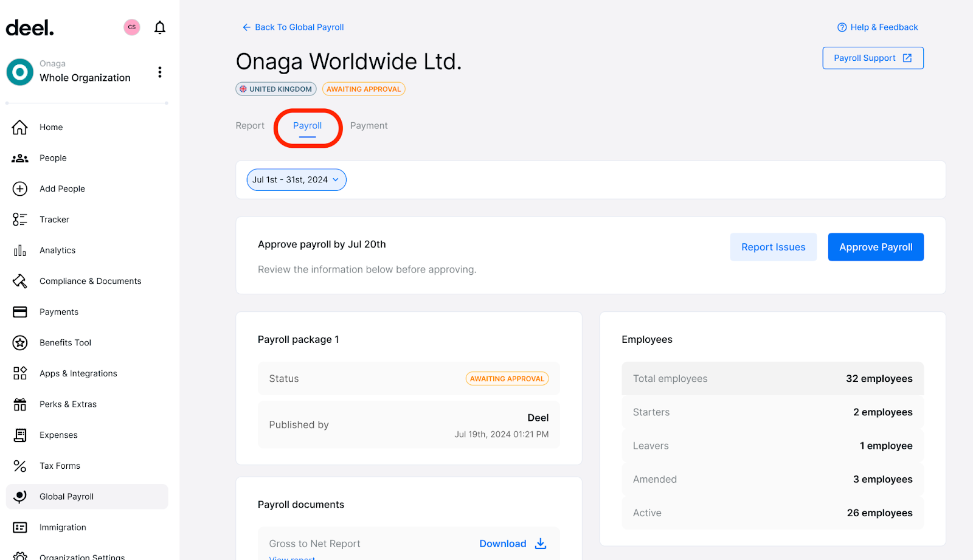Click the Apps & Integrations grid icon
This screenshot has width=973, height=560.
(20, 373)
